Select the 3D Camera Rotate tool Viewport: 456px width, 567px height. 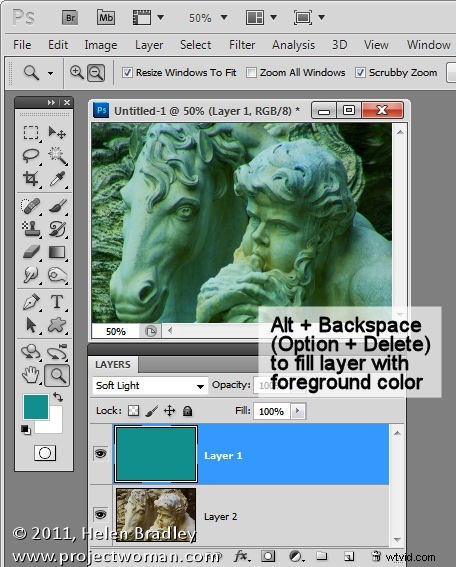(x=57, y=352)
